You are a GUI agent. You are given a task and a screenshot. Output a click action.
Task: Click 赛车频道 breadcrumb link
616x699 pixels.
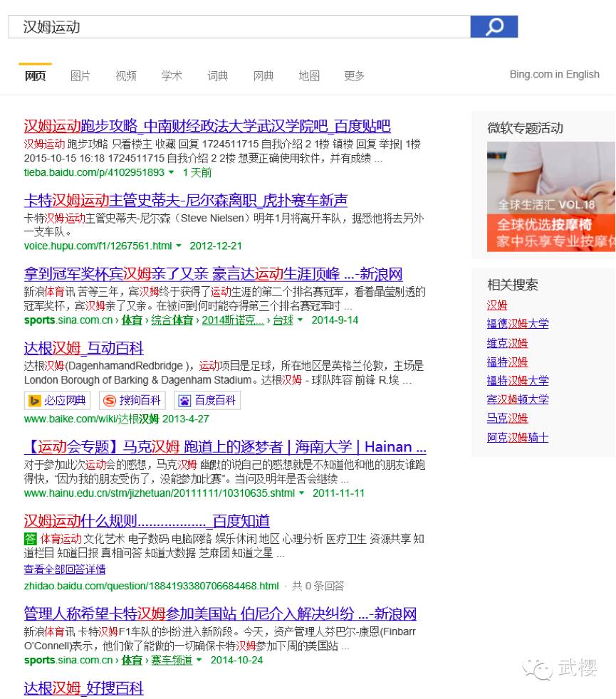point(172,661)
